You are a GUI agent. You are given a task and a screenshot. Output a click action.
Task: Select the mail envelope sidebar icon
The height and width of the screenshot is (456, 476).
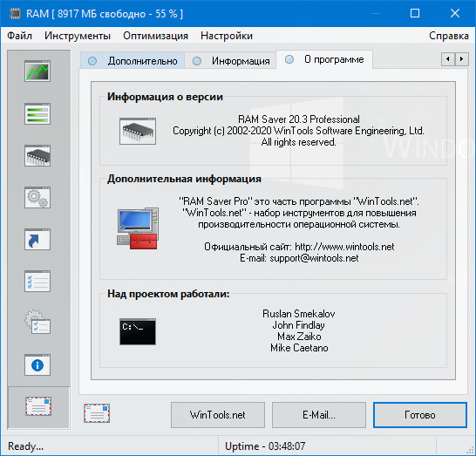coord(38,406)
